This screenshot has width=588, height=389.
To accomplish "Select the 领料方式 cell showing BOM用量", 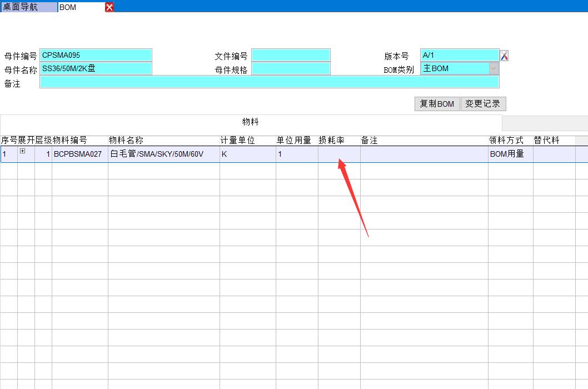I will 510,154.
